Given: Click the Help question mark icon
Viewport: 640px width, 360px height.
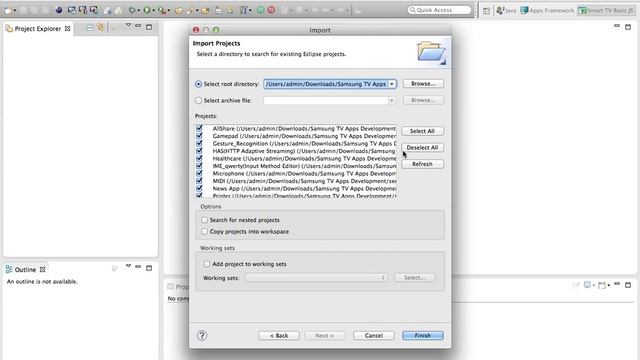Looking at the screenshot, I should [202, 336].
